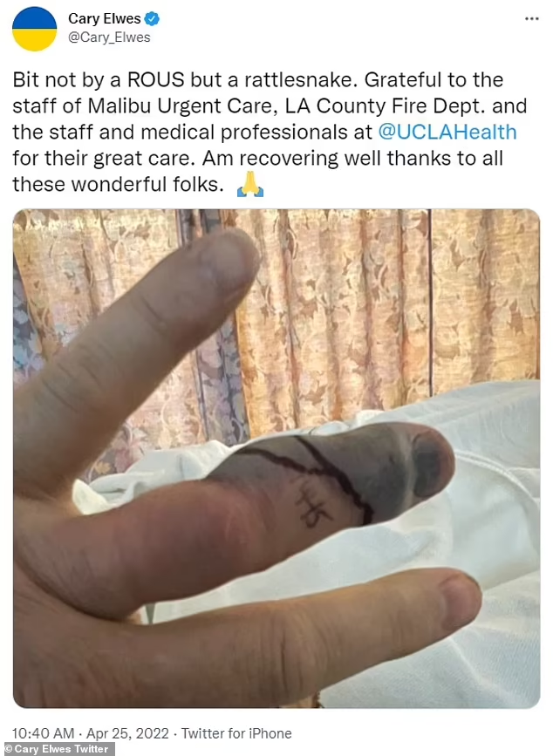Click the folded hands emoji

click(x=249, y=185)
